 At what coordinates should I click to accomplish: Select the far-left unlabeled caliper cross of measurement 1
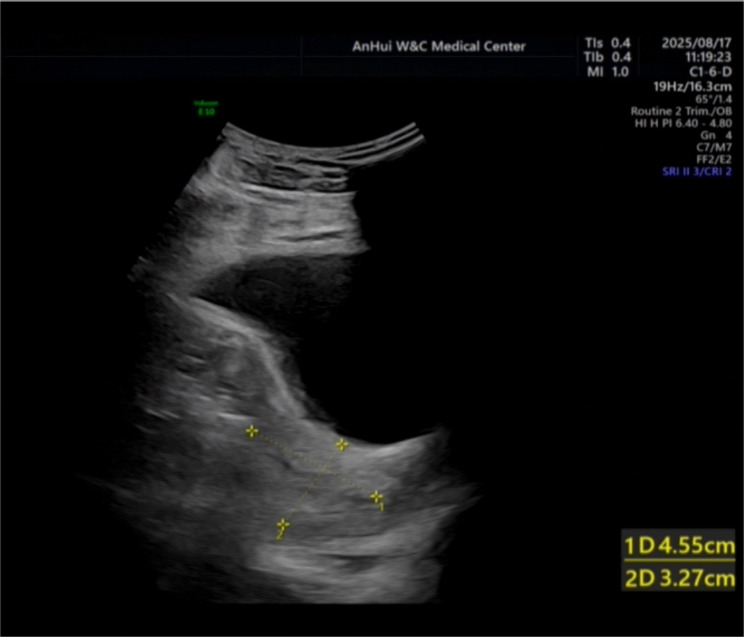pos(251,431)
